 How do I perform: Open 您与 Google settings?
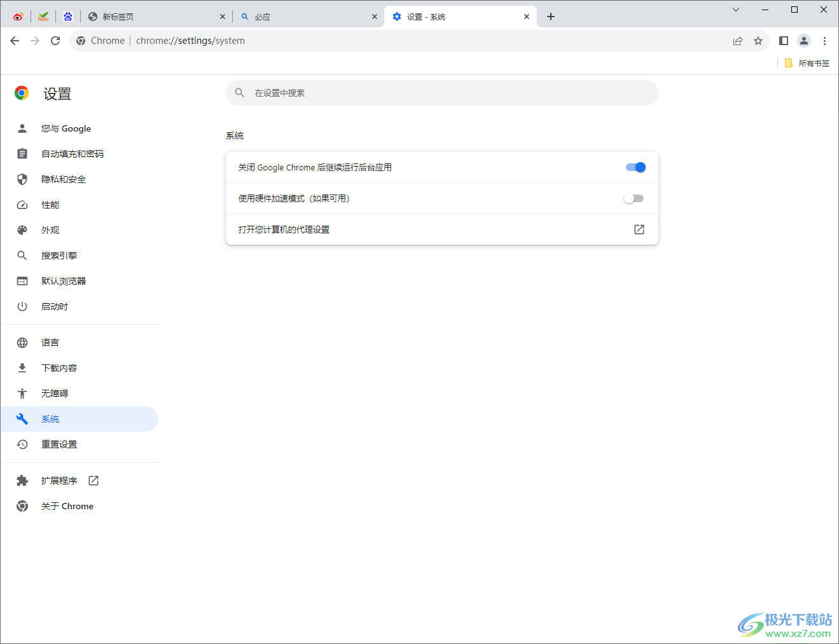click(x=80, y=128)
